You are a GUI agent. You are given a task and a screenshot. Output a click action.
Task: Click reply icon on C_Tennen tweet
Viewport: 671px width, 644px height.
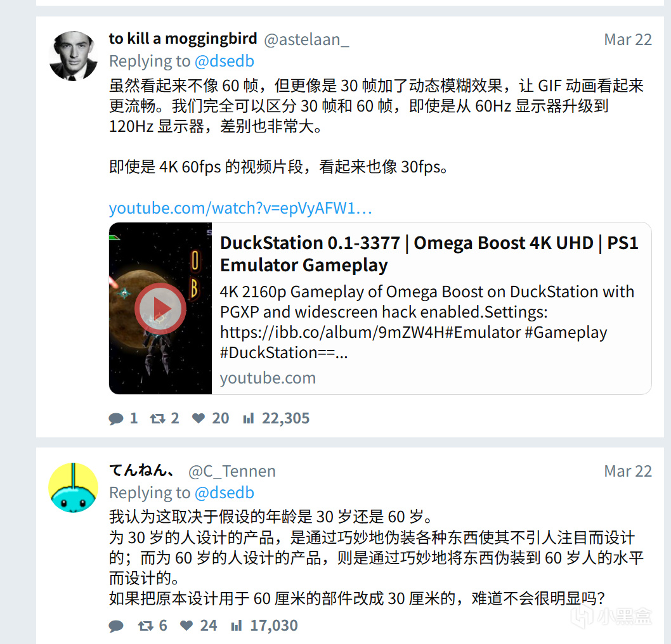click(116, 626)
